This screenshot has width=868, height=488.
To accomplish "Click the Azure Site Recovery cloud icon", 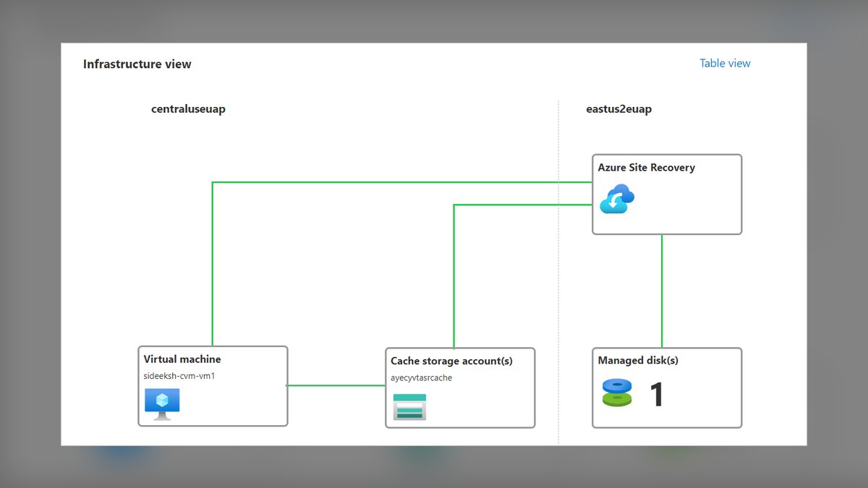I will (x=617, y=199).
